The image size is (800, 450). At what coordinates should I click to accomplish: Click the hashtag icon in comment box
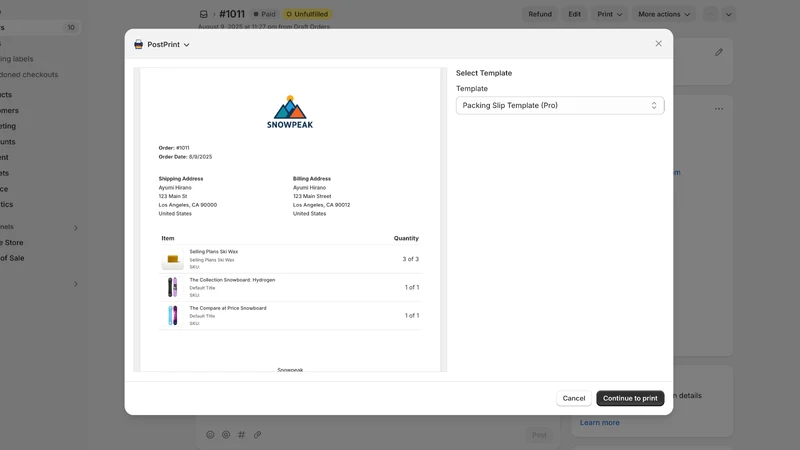point(241,435)
